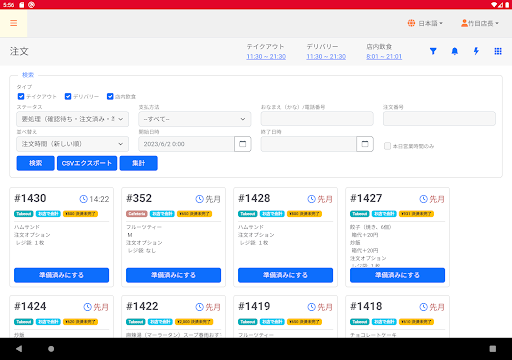Select order number #1422
This screenshot has width=512, height=360.
142,306
